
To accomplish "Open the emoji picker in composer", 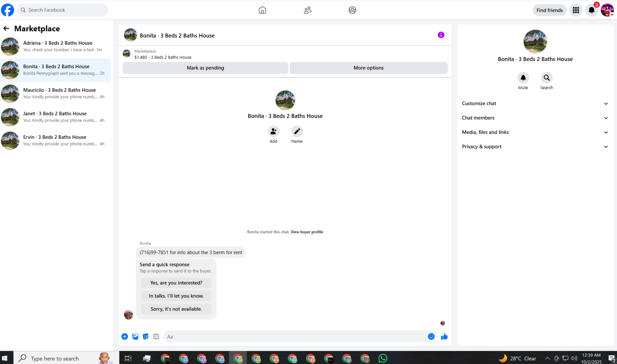I will [x=431, y=336].
